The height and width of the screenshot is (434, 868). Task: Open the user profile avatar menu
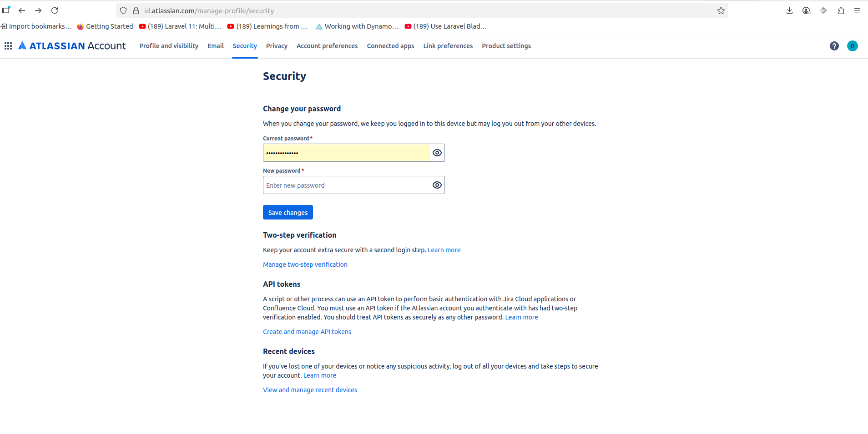(x=852, y=46)
